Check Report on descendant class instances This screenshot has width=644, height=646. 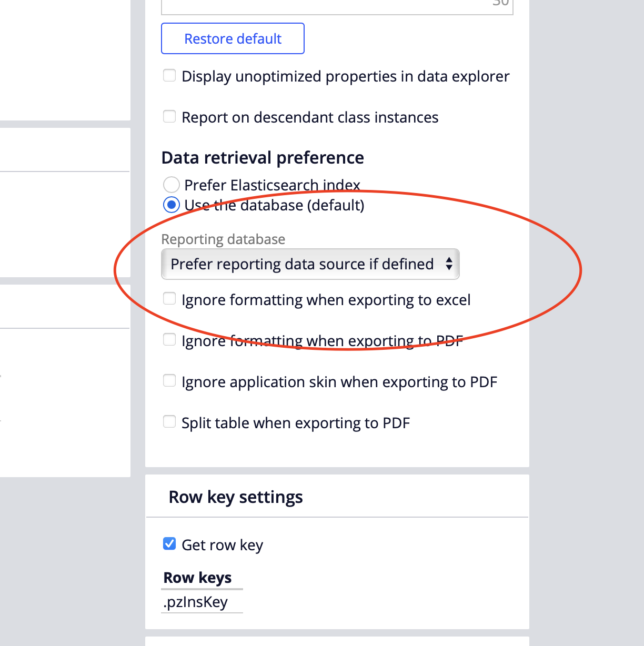click(169, 116)
